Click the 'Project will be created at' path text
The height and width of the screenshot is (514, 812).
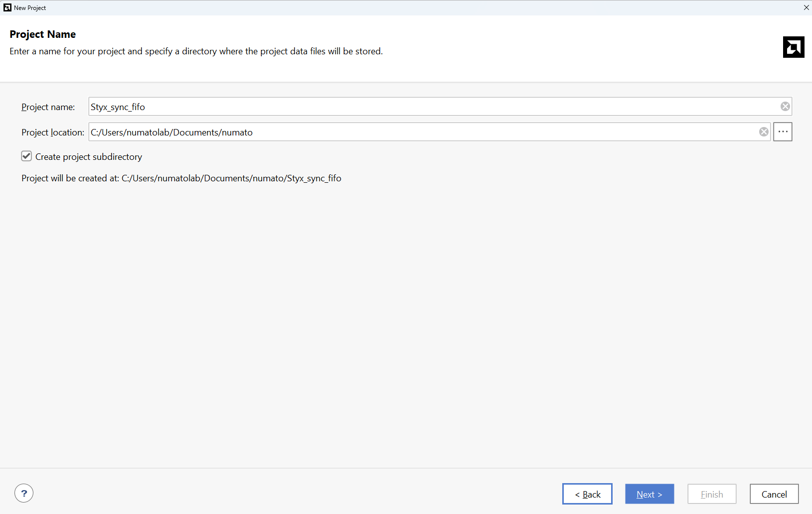pos(181,178)
